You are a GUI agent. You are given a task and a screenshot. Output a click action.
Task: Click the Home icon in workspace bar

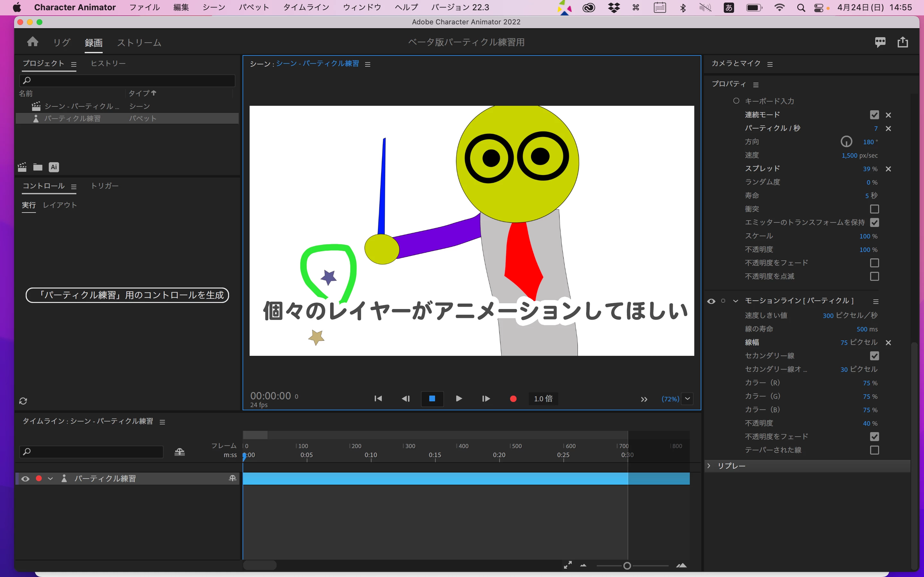click(x=33, y=42)
